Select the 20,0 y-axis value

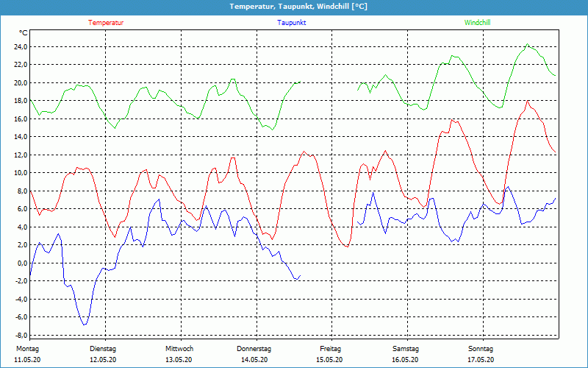pos(21,82)
